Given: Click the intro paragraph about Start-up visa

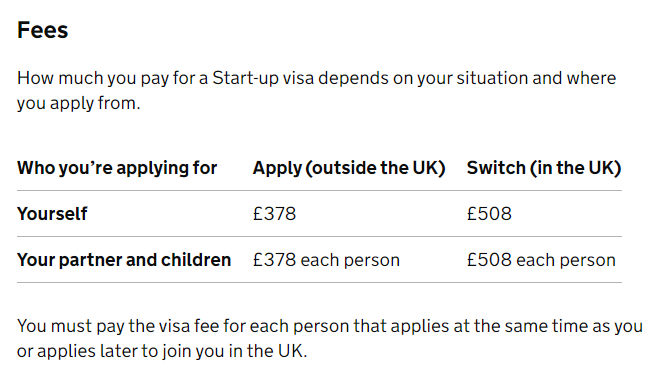Looking at the screenshot, I should [x=317, y=90].
